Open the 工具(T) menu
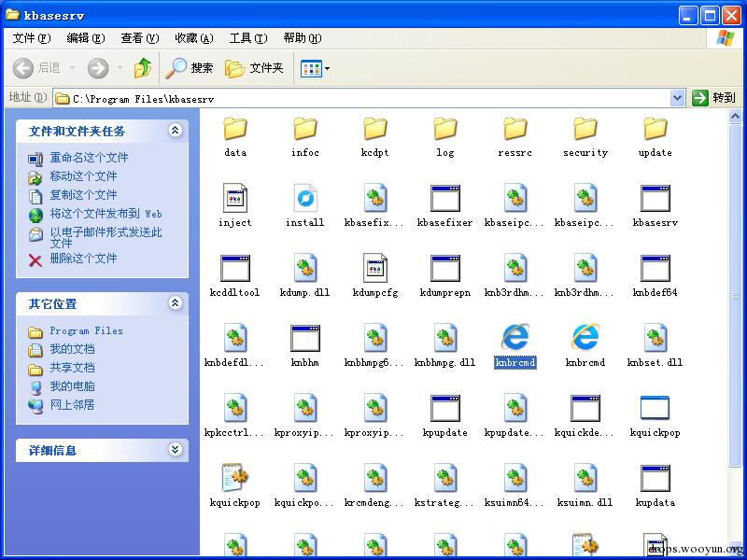The image size is (747, 560). (x=248, y=38)
